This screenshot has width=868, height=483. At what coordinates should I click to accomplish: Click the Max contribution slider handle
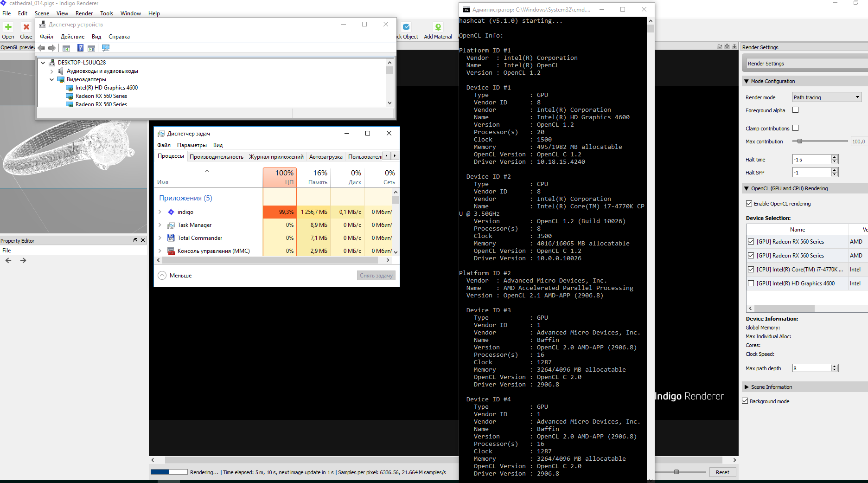coord(800,141)
